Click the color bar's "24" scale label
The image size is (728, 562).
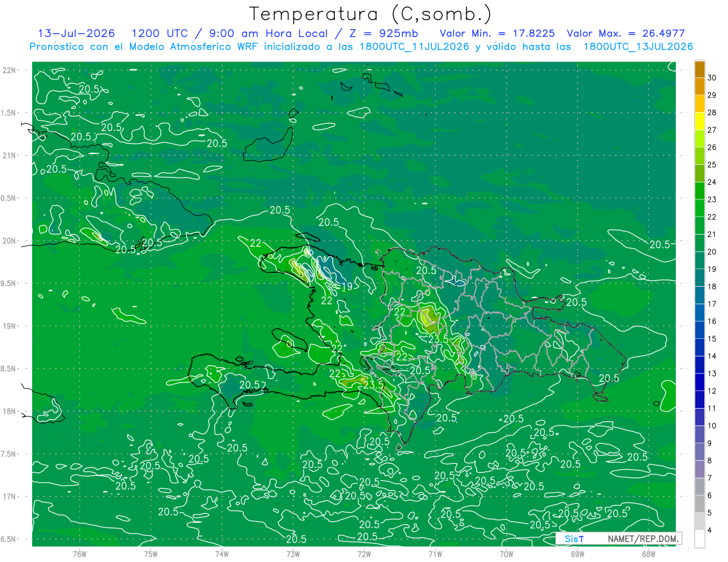712,182
